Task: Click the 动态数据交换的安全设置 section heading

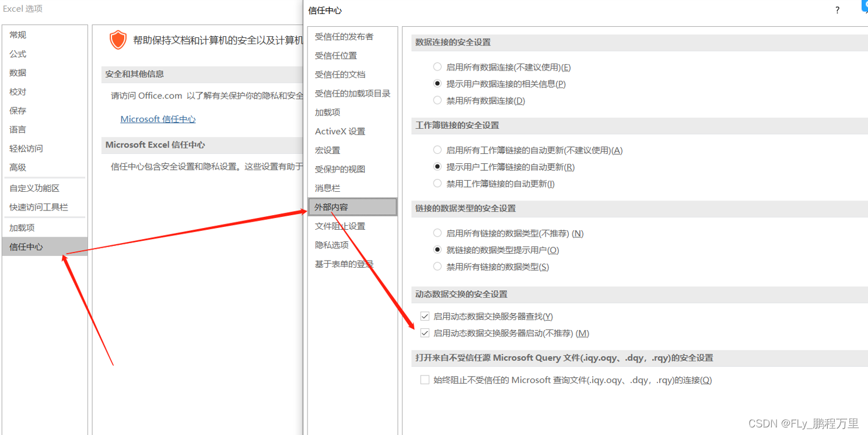Action: pyautogui.click(x=461, y=294)
